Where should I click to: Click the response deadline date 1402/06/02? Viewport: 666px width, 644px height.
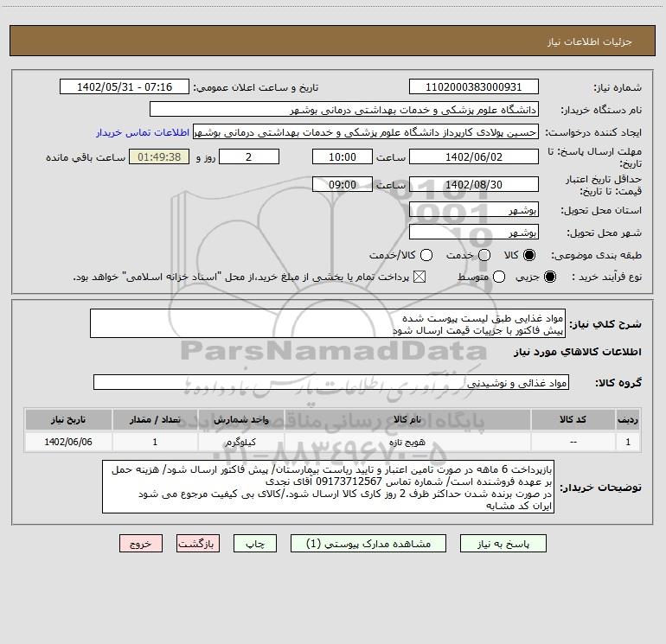[x=474, y=157]
